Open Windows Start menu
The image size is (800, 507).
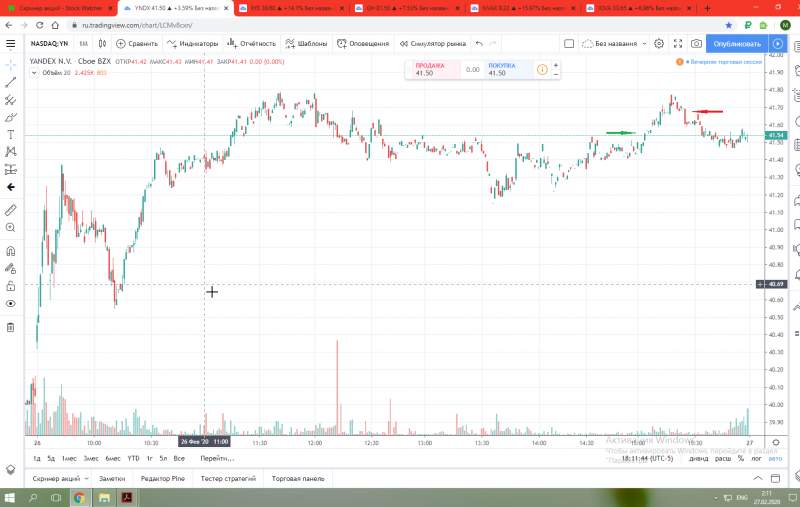coord(10,498)
